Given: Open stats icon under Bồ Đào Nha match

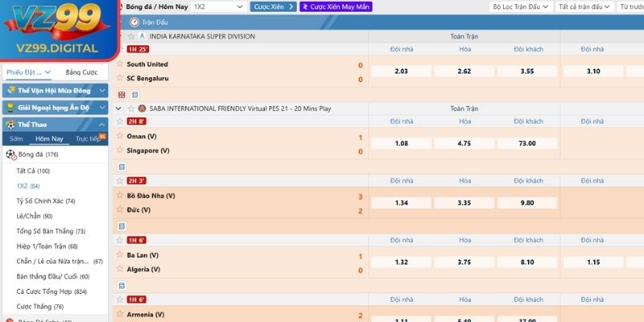Looking at the screenshot, I should [x=122, y=226].
